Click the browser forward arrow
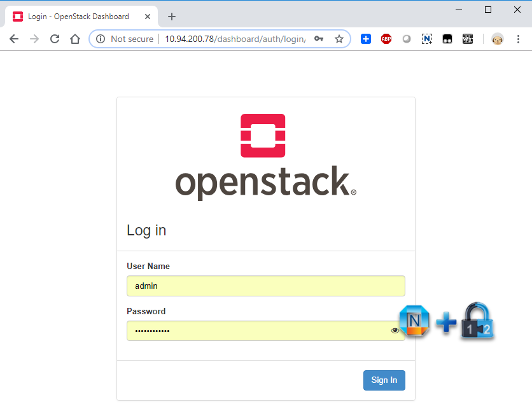The height and width of the screenshot is (416, 532). [34, 39]
